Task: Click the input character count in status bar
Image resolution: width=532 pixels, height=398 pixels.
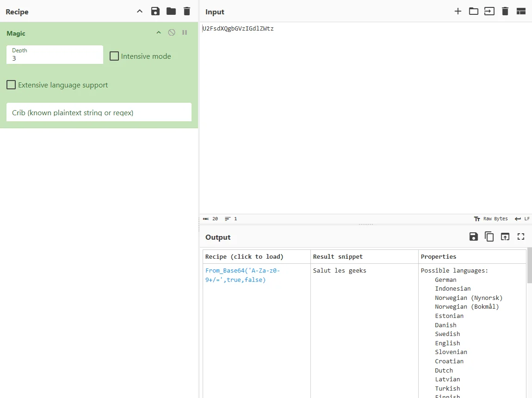Action: (210, 219)
